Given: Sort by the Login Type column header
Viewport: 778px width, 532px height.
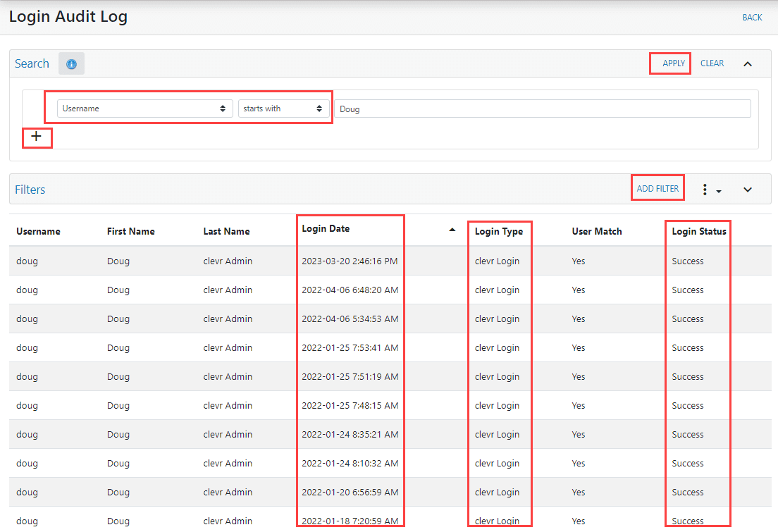Looking at the screenshot, I should tap(499, 231).
